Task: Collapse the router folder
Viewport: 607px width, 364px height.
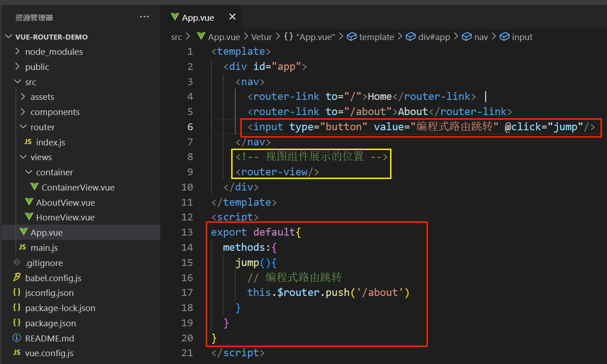Action: pos(23,127)
